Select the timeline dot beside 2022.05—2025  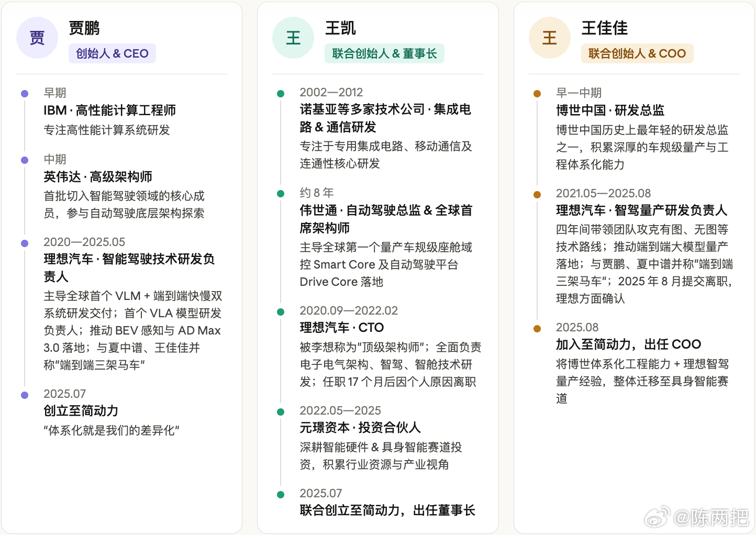pos(281,411)
